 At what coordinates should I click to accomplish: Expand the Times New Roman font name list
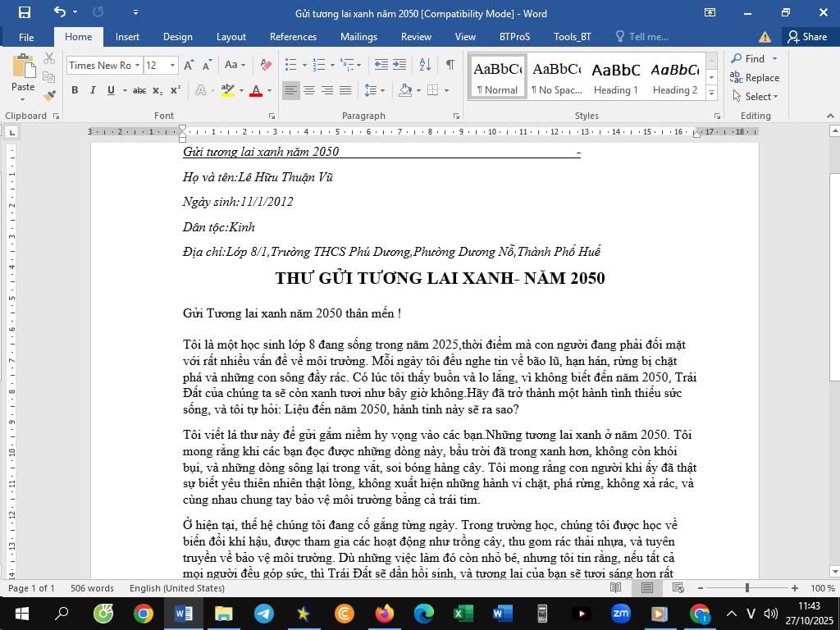pos(137,66)
